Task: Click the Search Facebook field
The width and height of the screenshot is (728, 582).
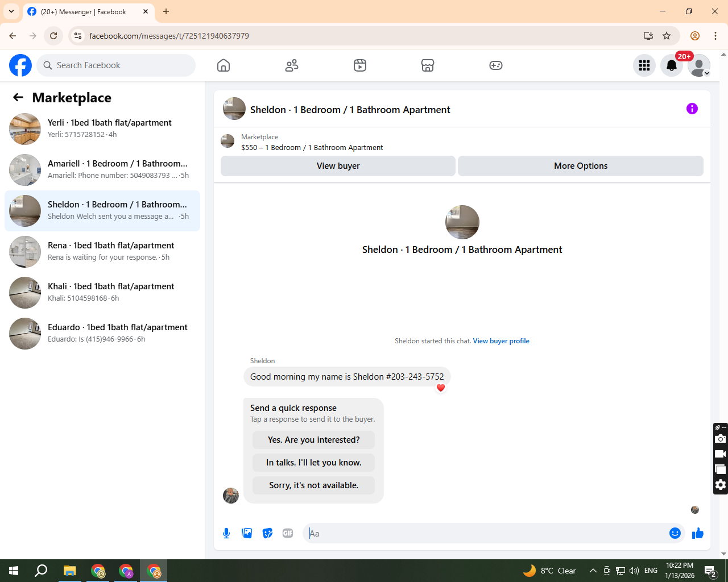Action: [116, 65]
